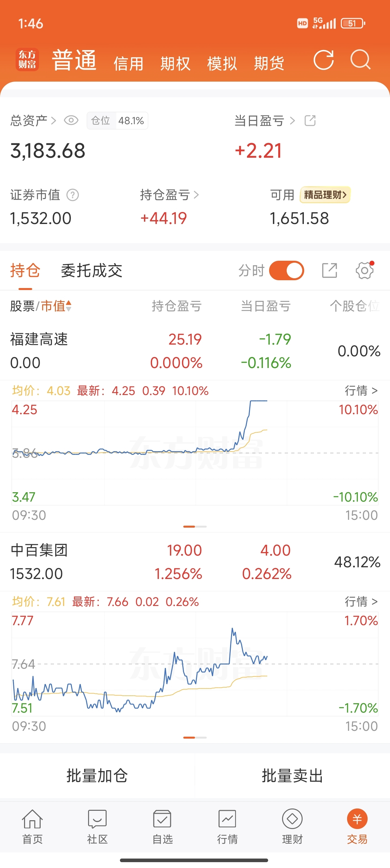The height and width of the screenshot is (868, 390).
Task: Expand 持仓盈亏 details chevron
Action: point(196,195)
